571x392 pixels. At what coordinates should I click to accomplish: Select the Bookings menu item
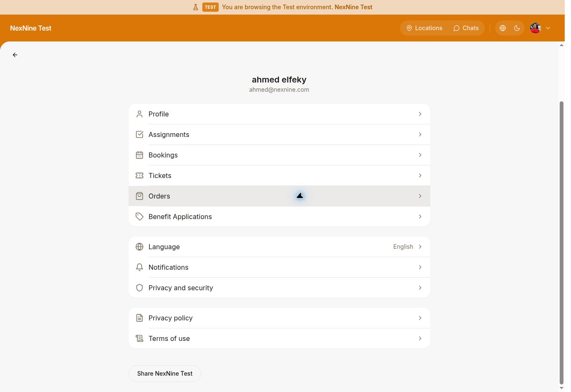tap(279, 155)
